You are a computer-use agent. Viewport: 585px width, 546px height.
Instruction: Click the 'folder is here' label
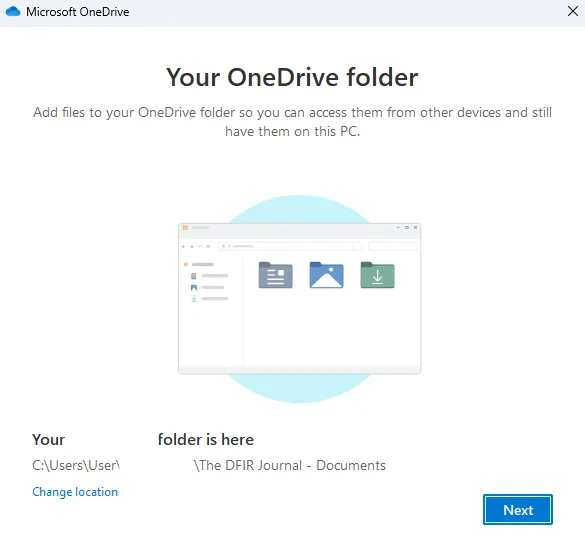[x=206, y=439]
